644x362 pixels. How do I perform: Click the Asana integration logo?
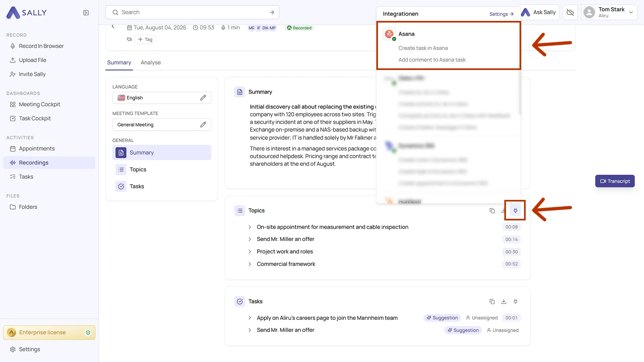click(x=389, y=34)
